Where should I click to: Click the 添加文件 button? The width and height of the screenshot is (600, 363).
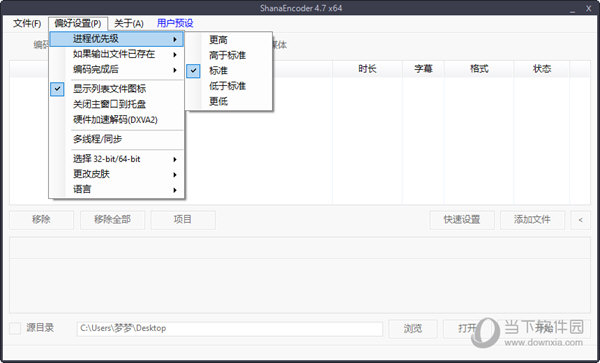point(532,220)
